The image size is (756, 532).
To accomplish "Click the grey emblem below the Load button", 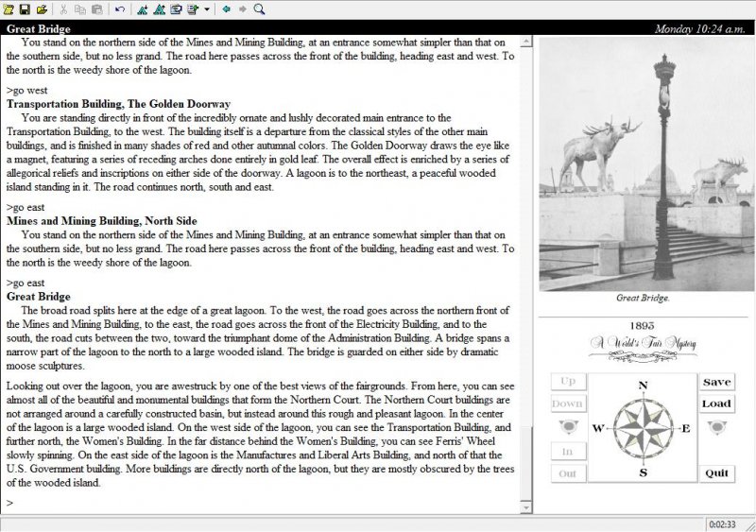I will 717,427.
